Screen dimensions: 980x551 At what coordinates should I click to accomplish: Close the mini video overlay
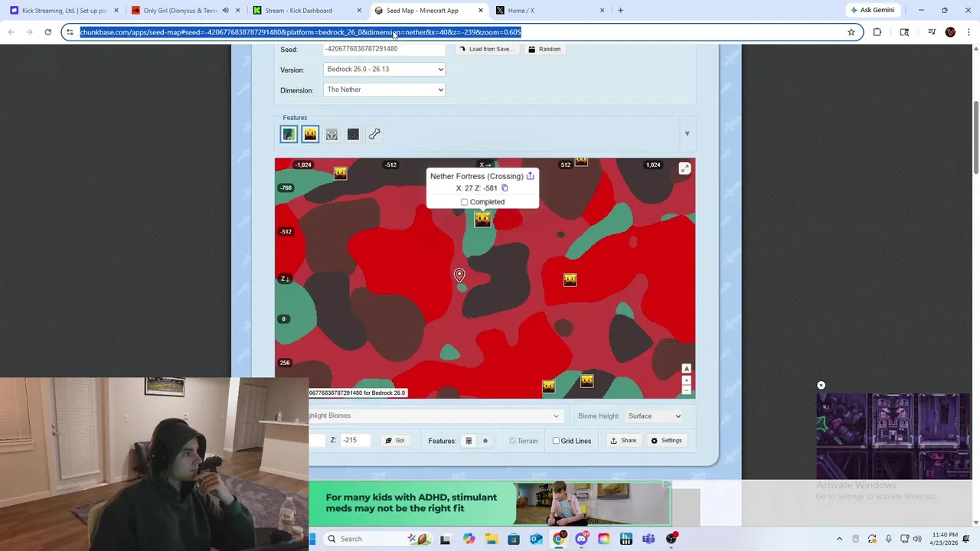[x=821, y=385]
